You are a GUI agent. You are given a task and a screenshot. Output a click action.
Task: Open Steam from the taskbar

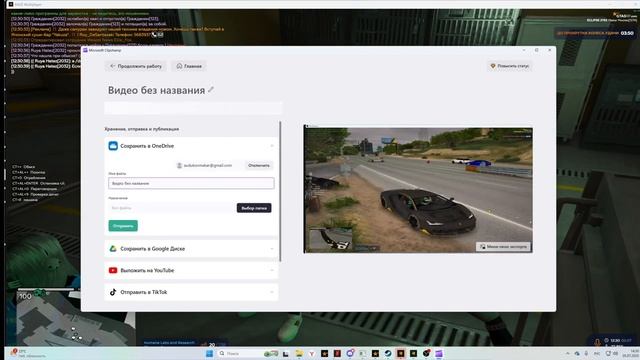pos(388,353)
